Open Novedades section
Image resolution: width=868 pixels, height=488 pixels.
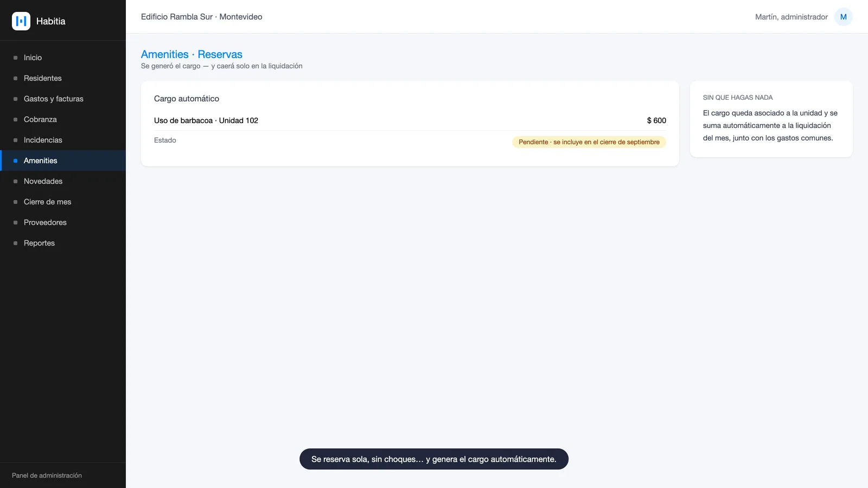click(63, 181)
